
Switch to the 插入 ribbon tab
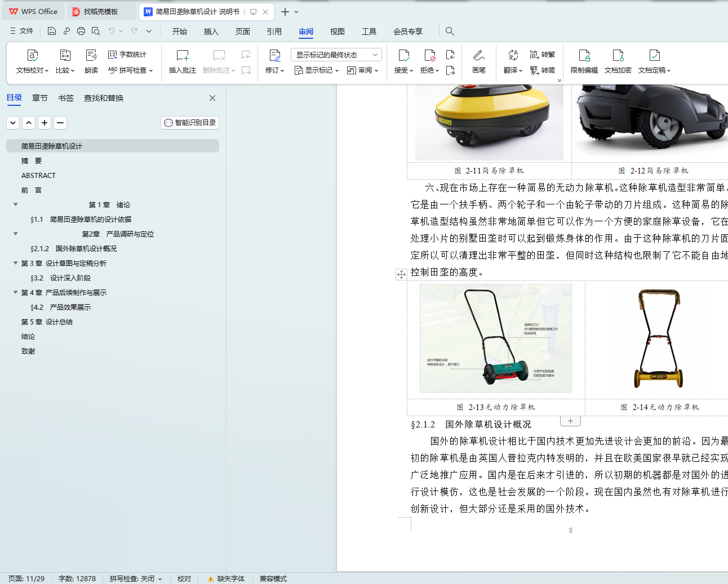click(211, 32)
